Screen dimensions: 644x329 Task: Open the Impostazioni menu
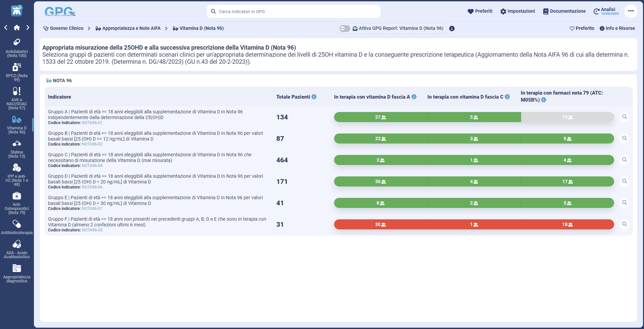(517, 11)
